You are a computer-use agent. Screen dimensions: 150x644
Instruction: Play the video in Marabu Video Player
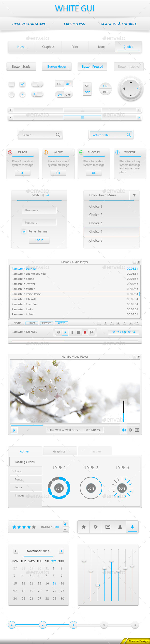point(14,430)
